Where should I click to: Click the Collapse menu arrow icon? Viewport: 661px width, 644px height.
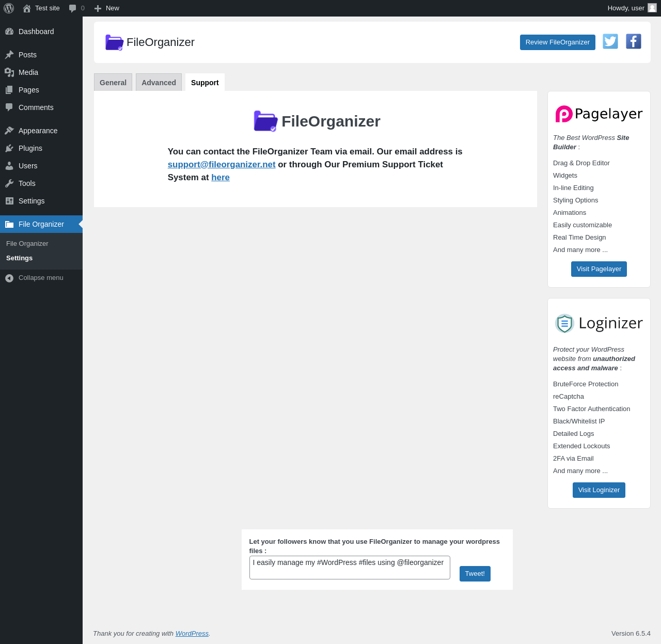[x=9, y=278]
